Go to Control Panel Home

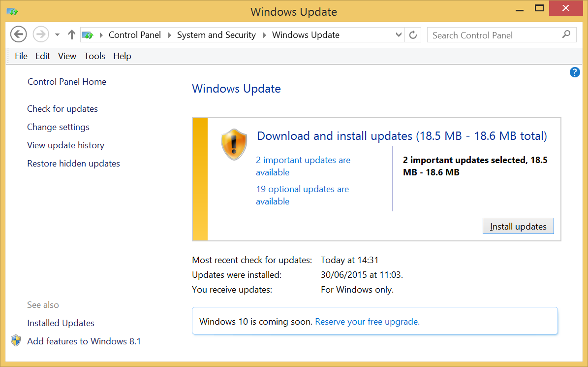[67, 81]
